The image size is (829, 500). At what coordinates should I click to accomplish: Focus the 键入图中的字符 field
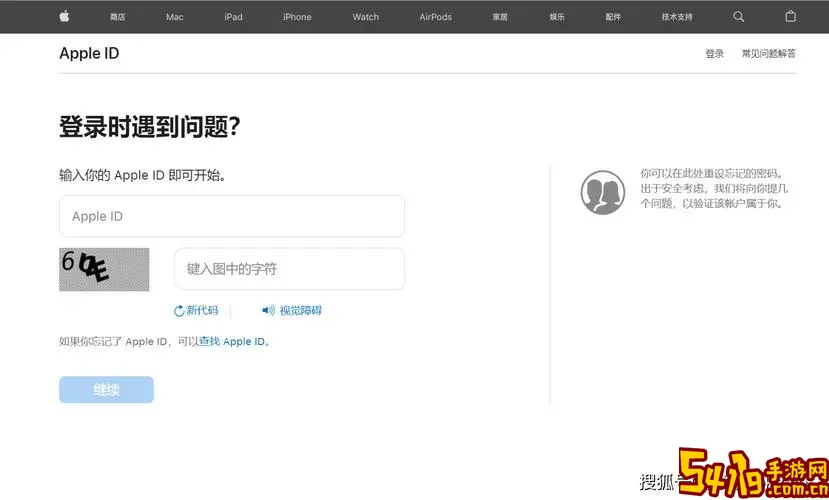point(289,269)
